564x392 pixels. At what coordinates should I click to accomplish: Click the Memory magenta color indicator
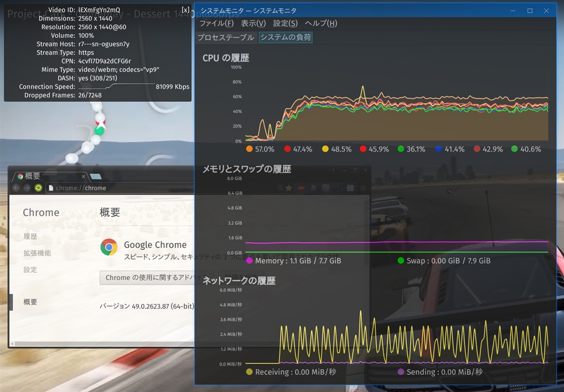(x=250, y=260)
